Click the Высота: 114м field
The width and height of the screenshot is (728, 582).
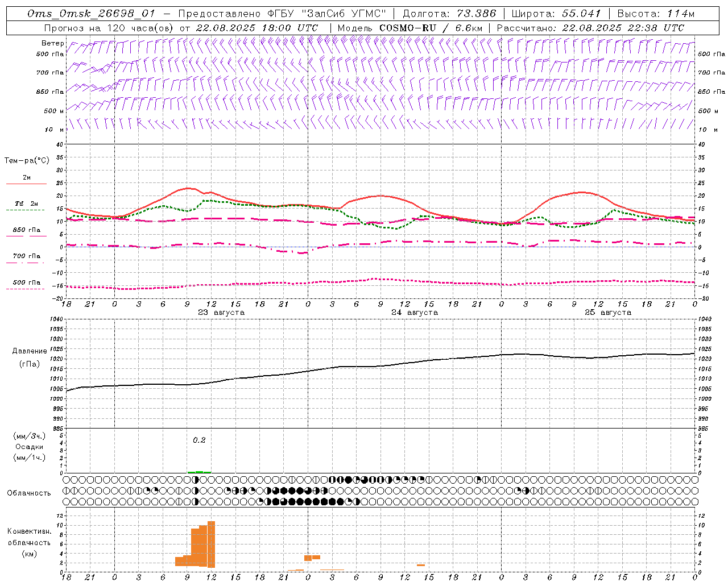[x=656, y=14]
